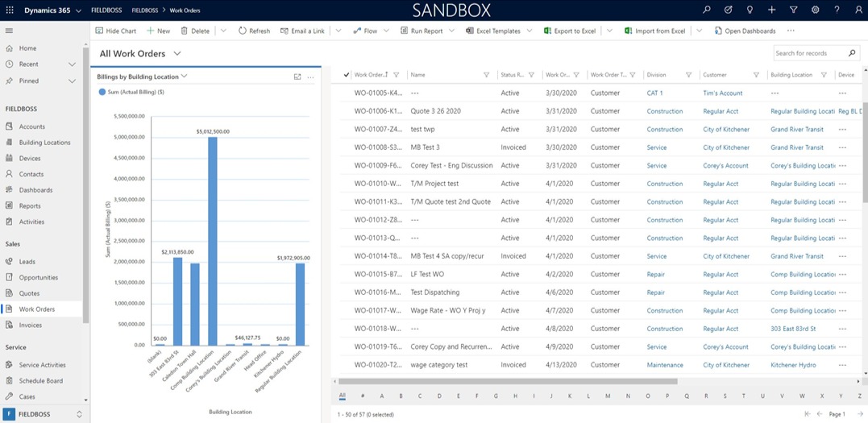Click Hide Chart button
Viewport: 868px width, 423px height.
(115, 31)
